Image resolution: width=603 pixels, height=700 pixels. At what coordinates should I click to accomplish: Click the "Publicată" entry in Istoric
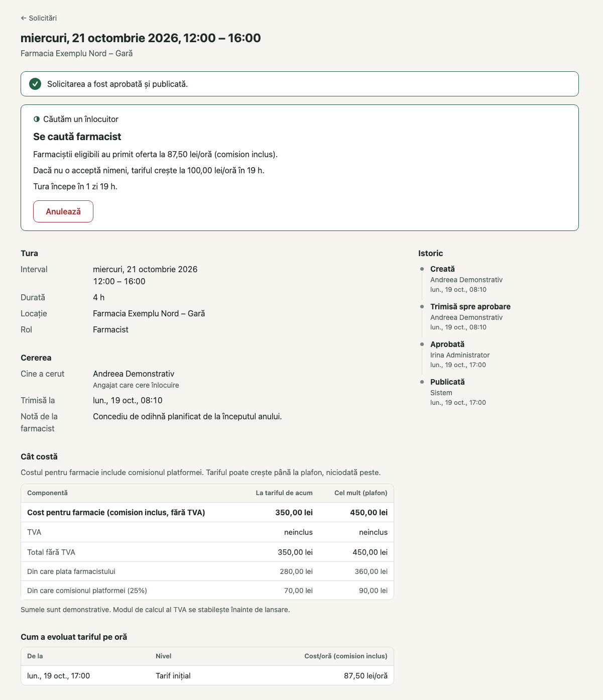coord(447,382)
